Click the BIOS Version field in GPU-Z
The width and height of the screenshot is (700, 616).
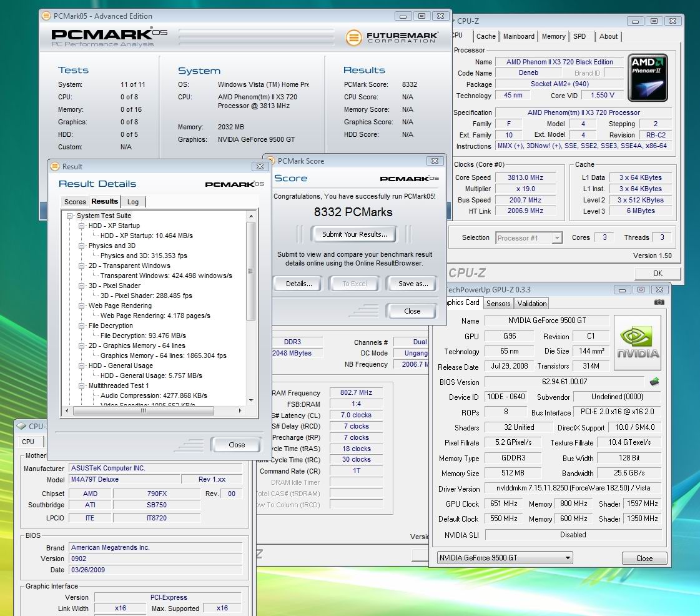(x=564, y=382)
